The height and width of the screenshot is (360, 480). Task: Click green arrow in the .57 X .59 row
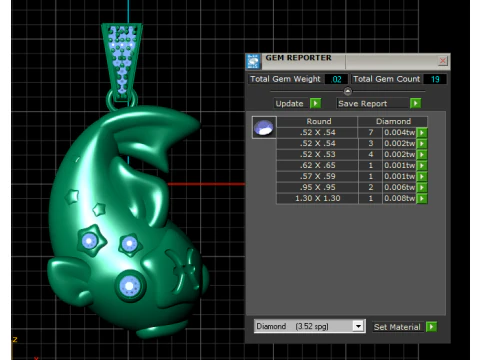point(422,177)
